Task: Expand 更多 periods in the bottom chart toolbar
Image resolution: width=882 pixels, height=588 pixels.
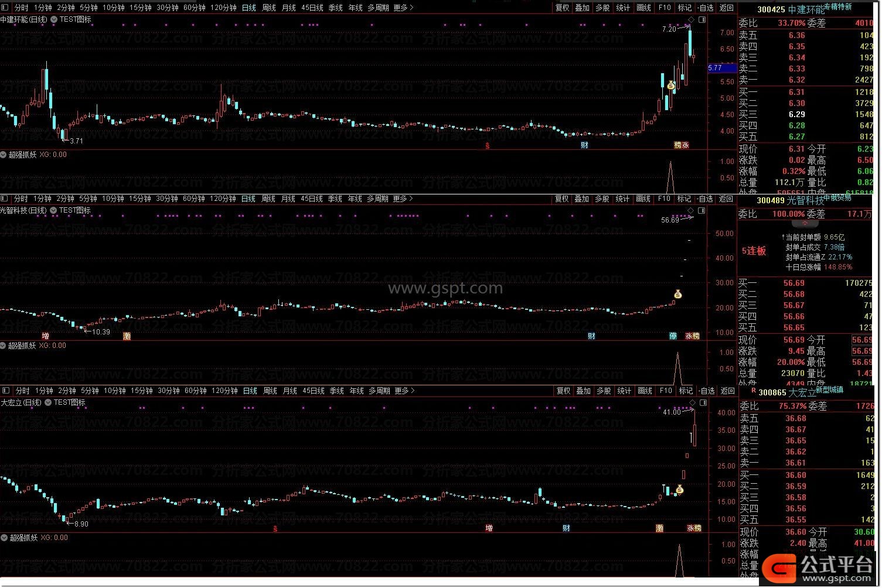Action: pyautogui.click(x=404, y=391)
